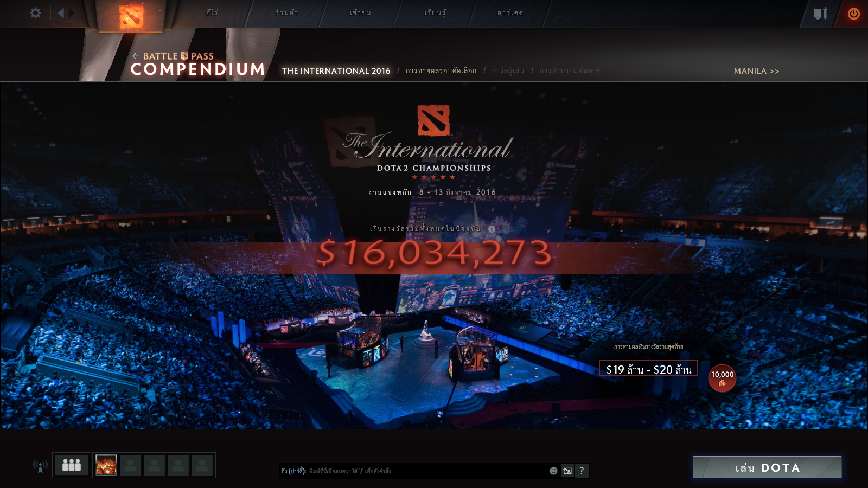
Task: Select the $19 - $20 million prediction box
Action: (x=648, y=369)
